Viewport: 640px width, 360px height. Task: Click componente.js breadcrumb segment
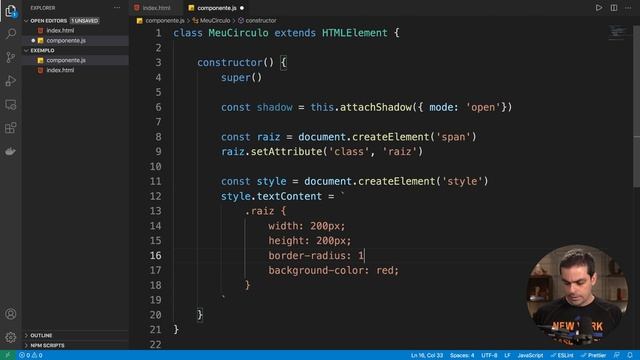[165, 20]
